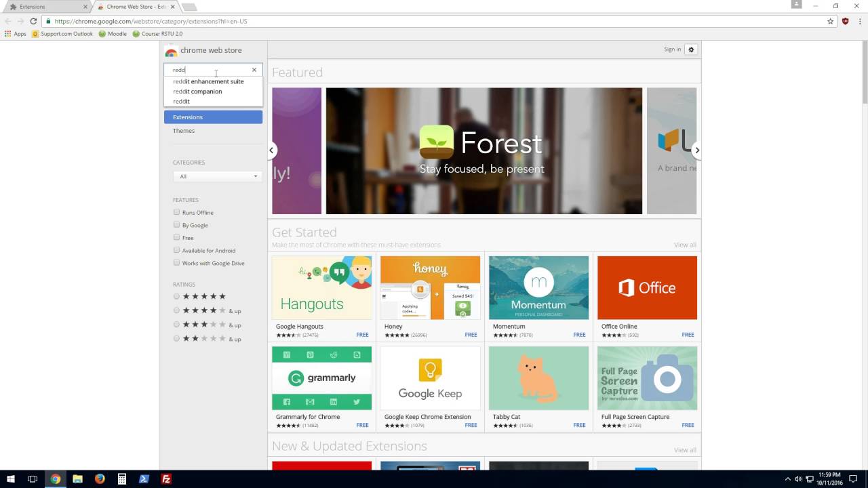Launch Firefox from the taskbar
The height and width of the screenshot is (488, 868).
point(100,479)
